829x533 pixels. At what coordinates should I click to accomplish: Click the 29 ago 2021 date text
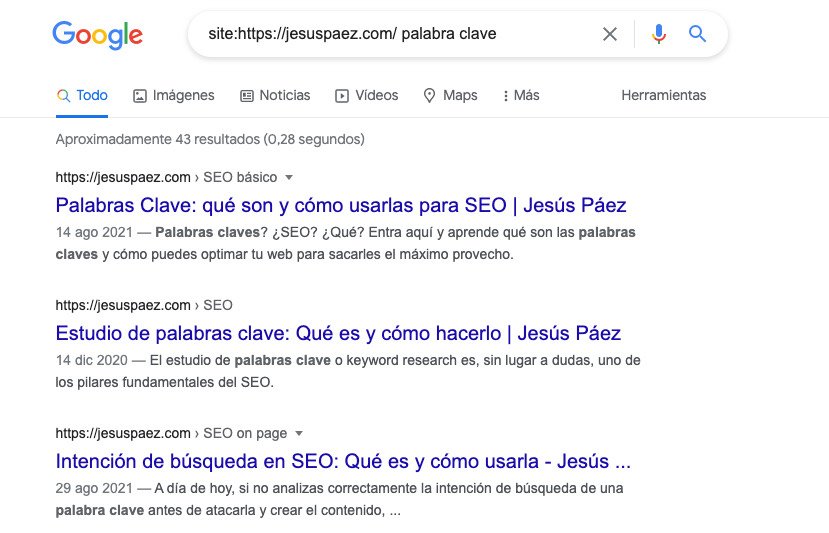click(x=94, y=489)
